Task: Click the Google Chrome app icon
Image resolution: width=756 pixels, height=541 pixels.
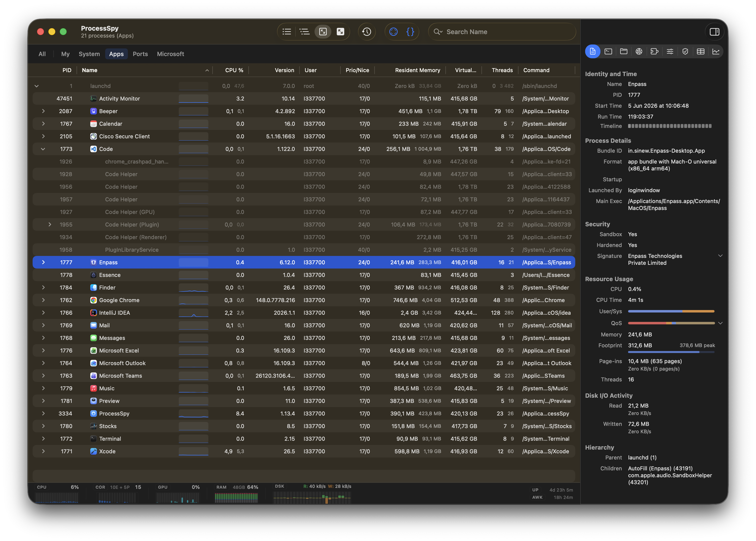Action: [94, 300]
